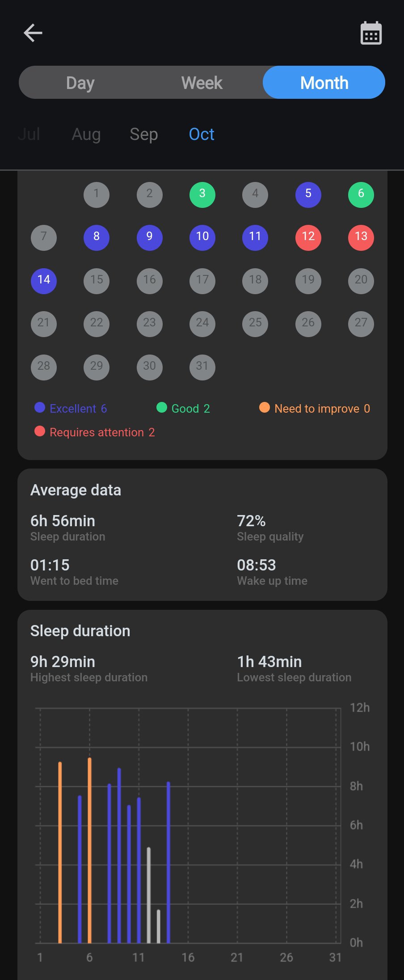Open the blue day 5 circle
The width and height of the screenshot is (404, 980).
click(308, 194)
